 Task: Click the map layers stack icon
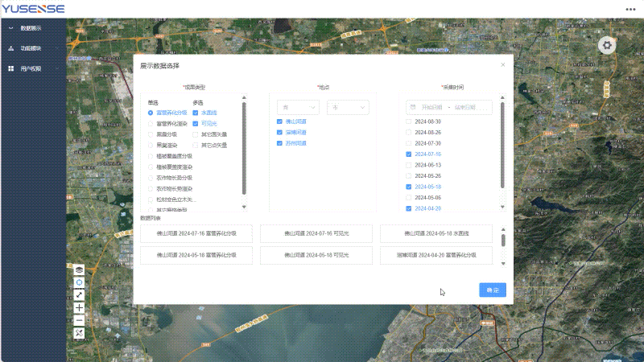[79, 269]
